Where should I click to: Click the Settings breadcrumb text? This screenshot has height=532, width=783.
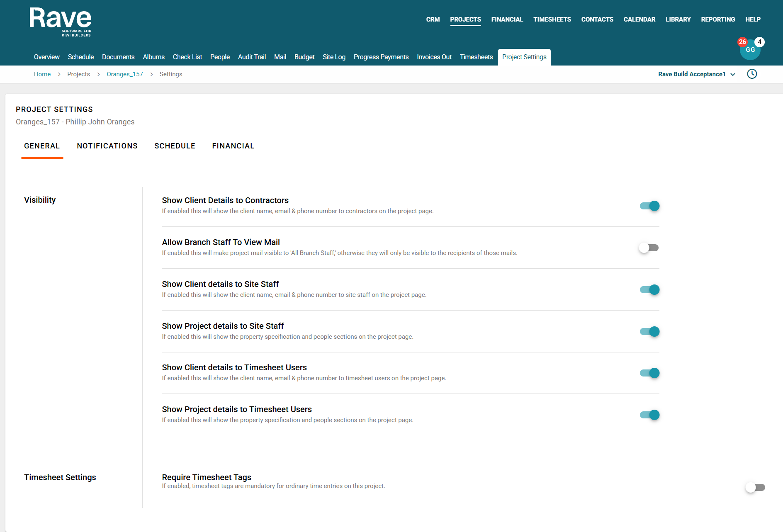click(171, 74)
